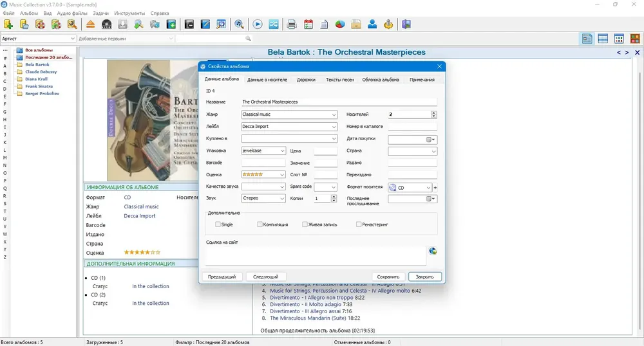Open the Инструменты menu
Viewport: 644px width, 346px height.
pos(129,13)
